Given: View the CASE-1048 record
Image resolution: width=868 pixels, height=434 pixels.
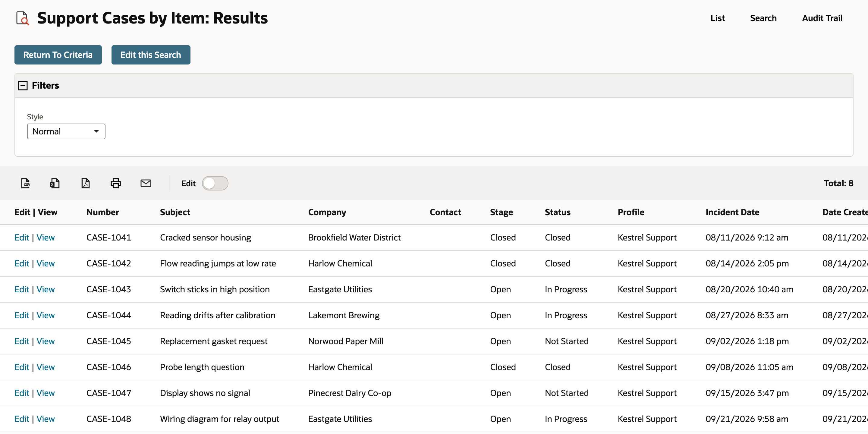Looking at the screenshot, I should (x=46, y=419).
